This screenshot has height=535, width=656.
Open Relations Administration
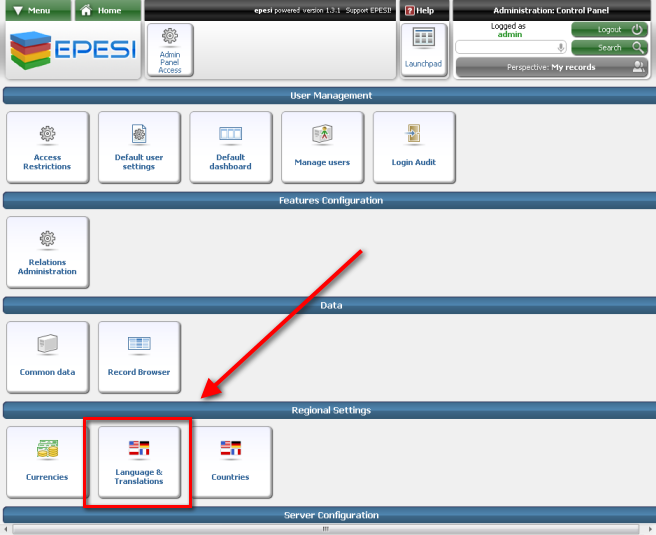pos(48,252)
